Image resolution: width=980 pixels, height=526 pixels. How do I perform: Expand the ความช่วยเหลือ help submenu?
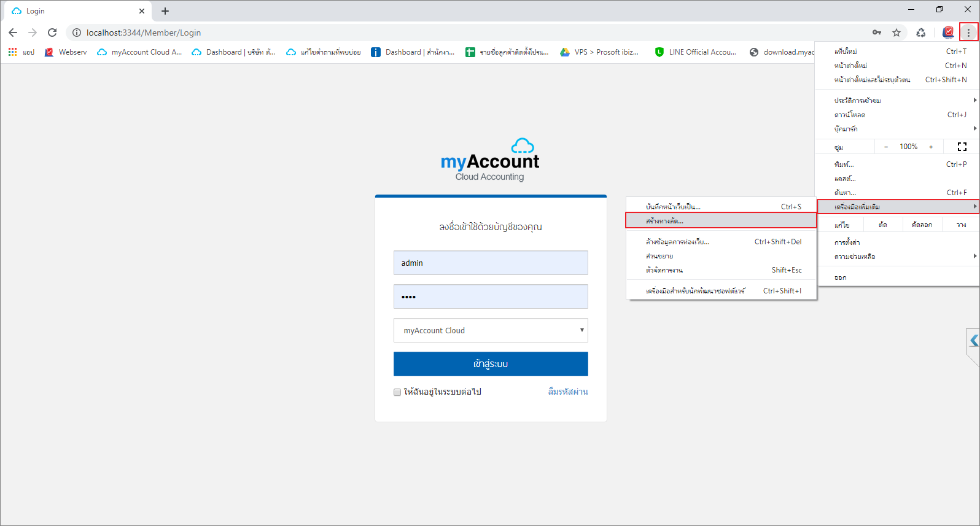(898, 257)
